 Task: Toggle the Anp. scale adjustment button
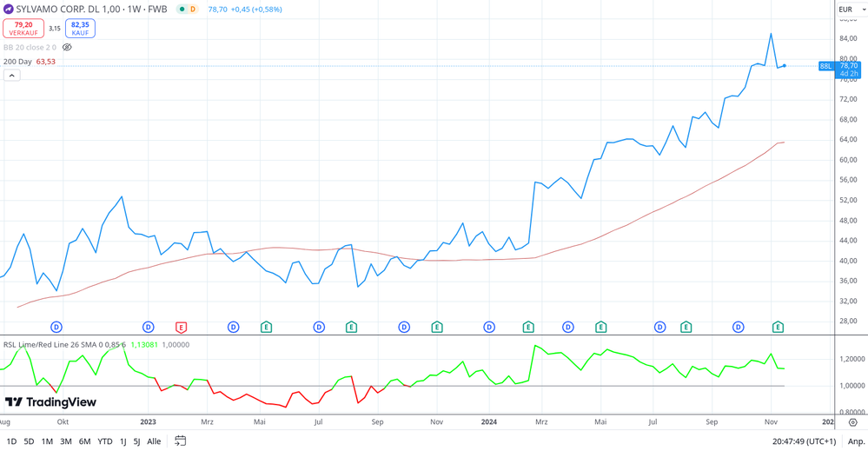point(855,441)
